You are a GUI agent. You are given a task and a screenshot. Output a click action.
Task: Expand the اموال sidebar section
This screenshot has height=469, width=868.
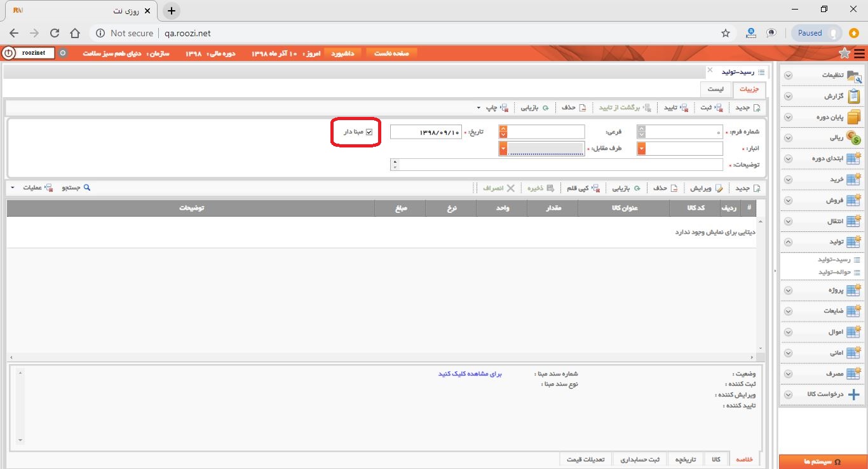pos(788,332)
